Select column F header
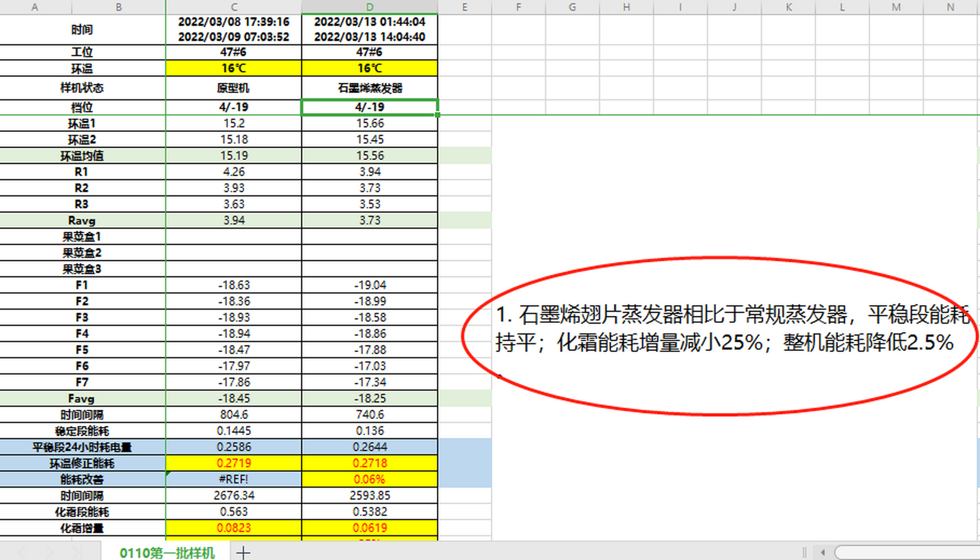 pyautogui.click(x=519, y=7)
